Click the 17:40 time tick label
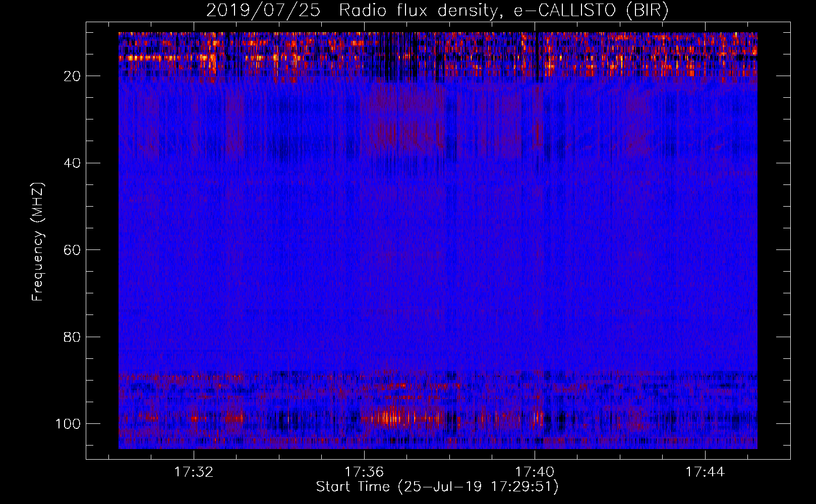The height and width of the screenshot is (504, 816). (x=535, y=472)
